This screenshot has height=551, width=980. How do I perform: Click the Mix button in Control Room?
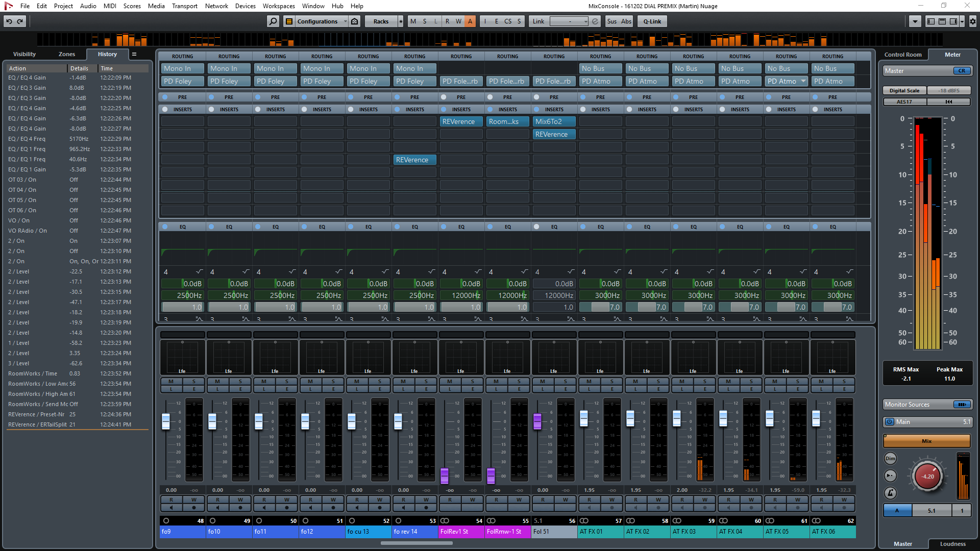[926, 440]
